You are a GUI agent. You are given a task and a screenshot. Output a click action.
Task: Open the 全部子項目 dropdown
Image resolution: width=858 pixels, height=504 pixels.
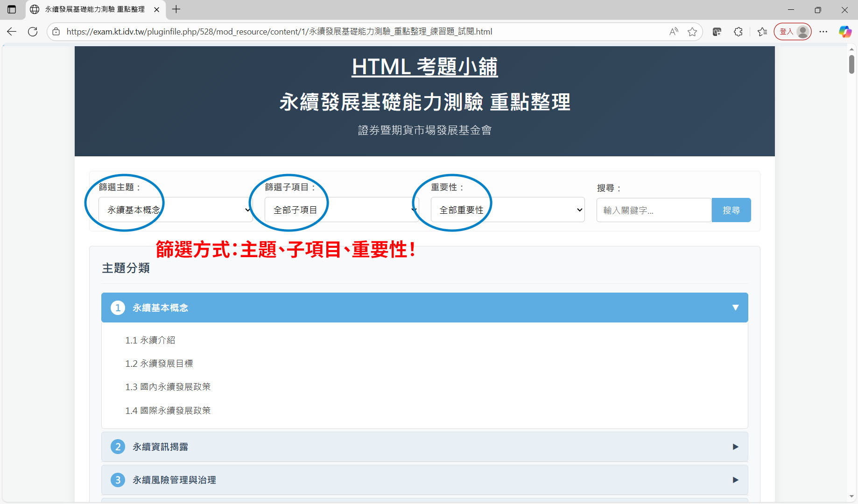341,210
